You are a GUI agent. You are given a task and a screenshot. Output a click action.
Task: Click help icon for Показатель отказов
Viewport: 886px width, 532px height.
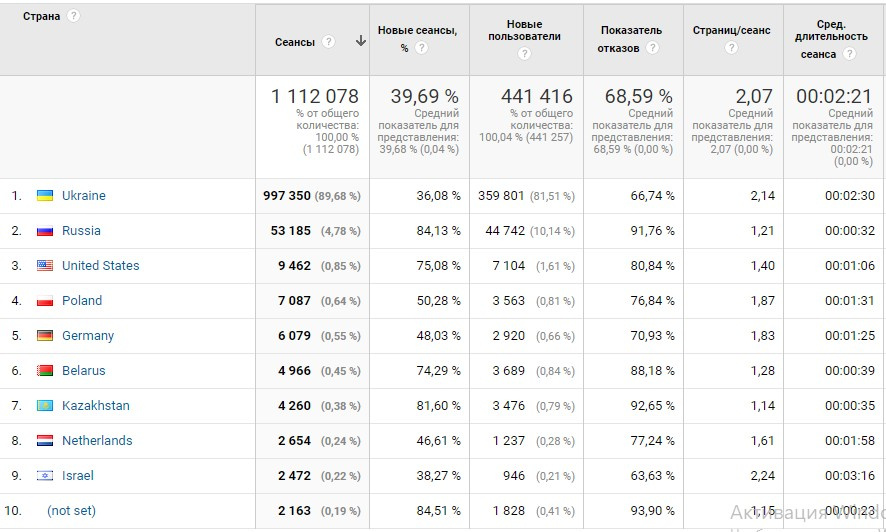653,48
